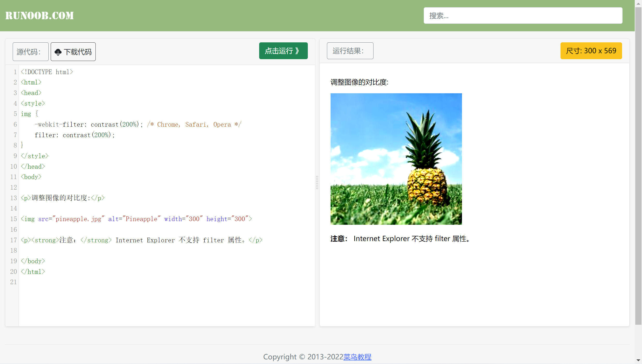Click the 'img {' selector line

(x=29, y=114)
